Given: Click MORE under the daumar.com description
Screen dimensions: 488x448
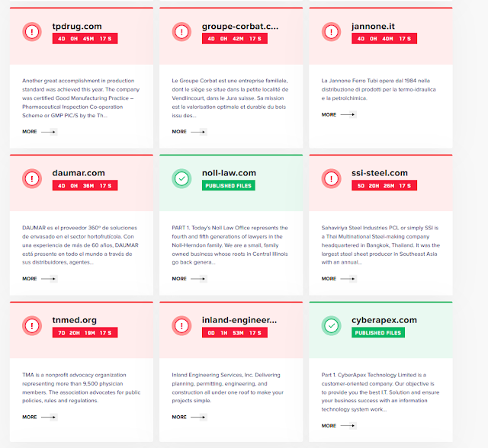Looking at the screenshot, I should 39,279.
